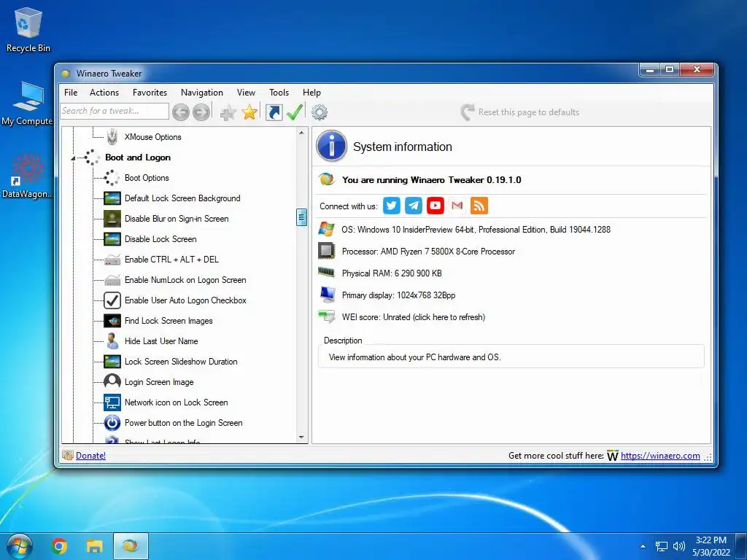The height and width of the screenshot is (560, 747).
Task: Refresh the WEI score: Unrated entry
Action: (413, 317)
